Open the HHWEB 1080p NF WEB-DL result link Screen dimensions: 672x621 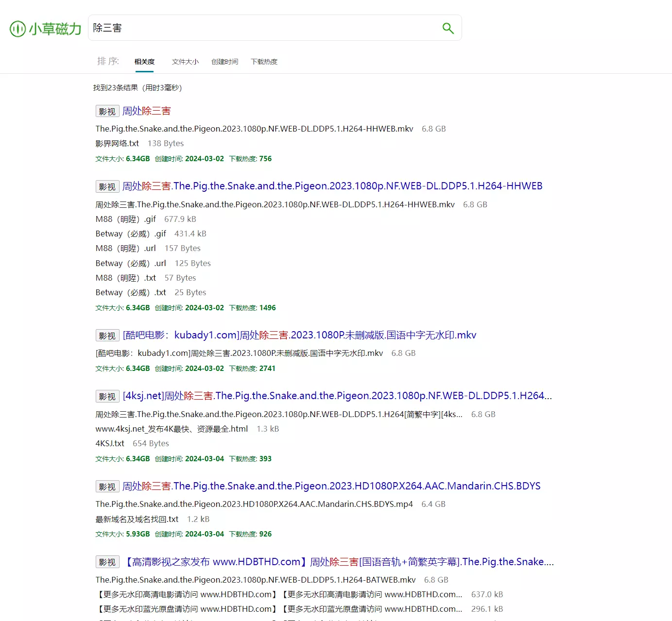point(332,186)
